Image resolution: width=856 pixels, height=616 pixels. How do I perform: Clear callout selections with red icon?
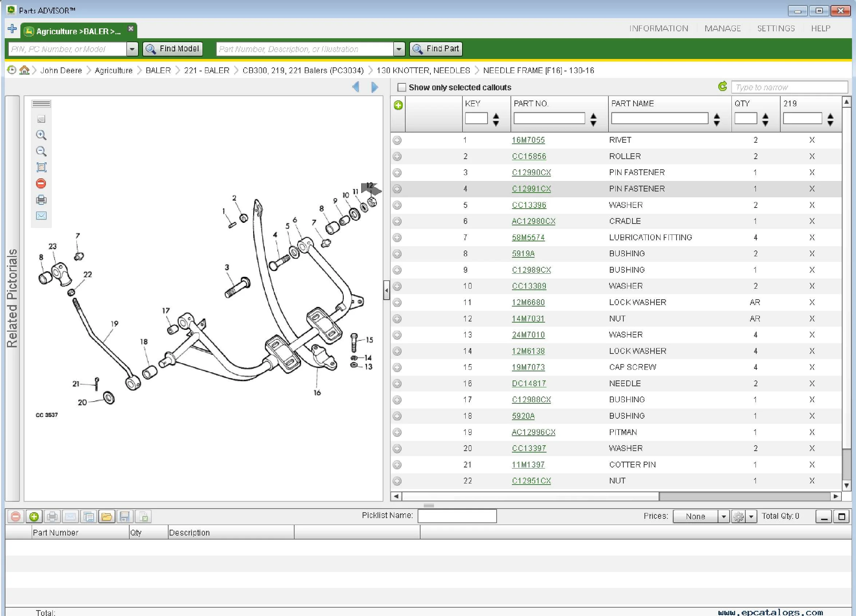pyautogui.click(x=41, y=183)
